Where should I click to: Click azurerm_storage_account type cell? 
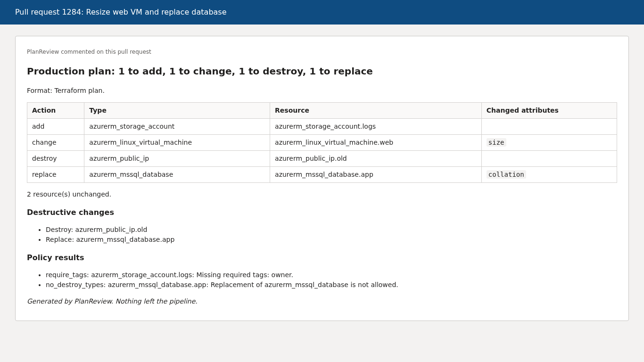coord(177,126)
